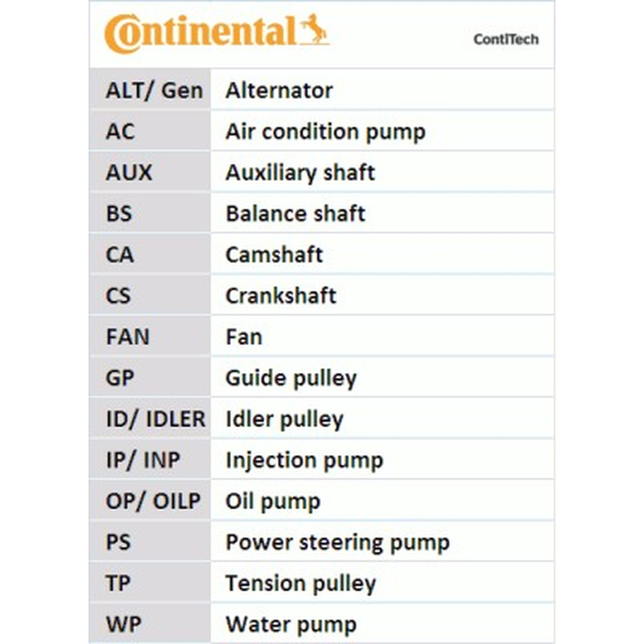Click the Guide pulley description

click(291, 378)
